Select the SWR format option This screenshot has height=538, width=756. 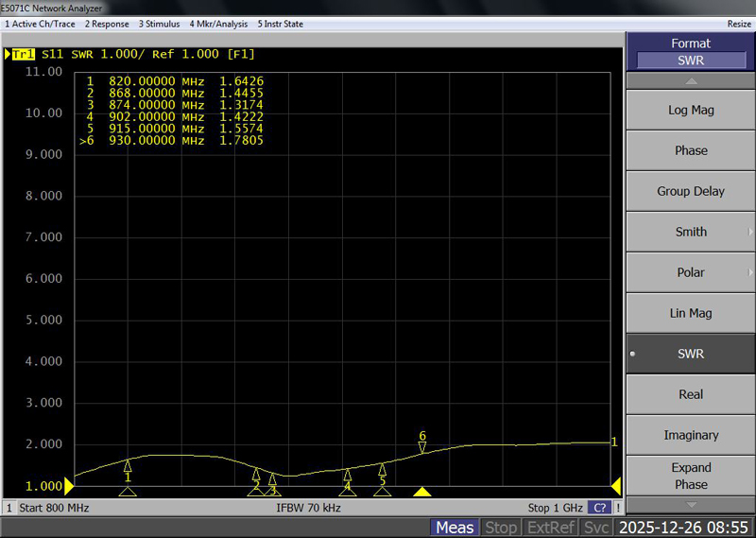(x=691, y=354)
